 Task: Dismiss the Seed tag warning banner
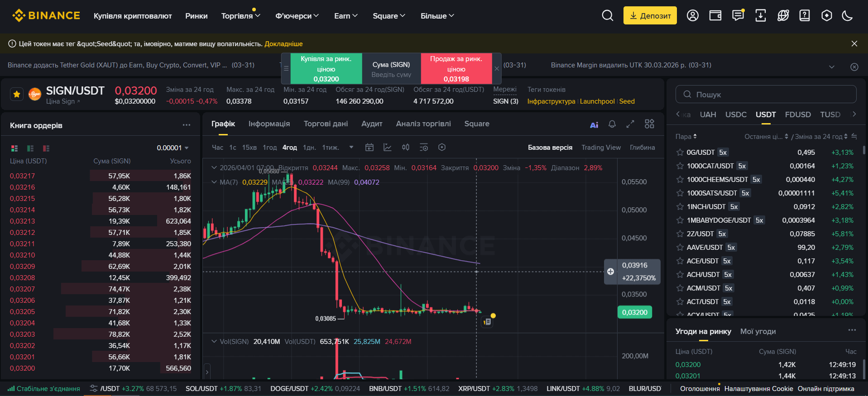tap(854, 44)
